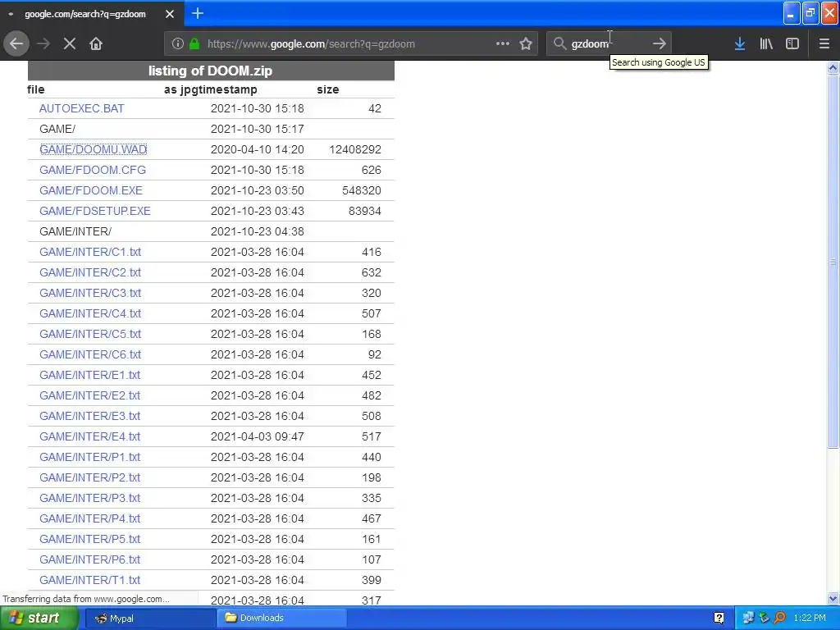Bookmark this page with the star

click(x=526, y=43)
